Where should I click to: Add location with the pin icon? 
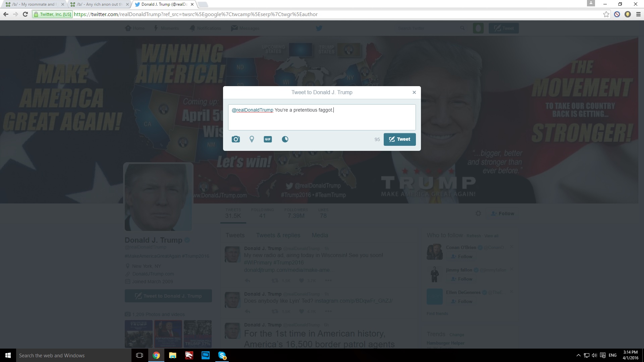(x=252, y=139)
